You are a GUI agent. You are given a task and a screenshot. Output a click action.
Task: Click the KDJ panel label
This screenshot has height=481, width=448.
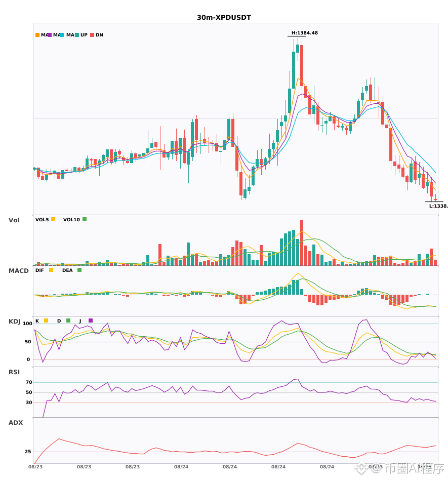[x=14, y=322]
